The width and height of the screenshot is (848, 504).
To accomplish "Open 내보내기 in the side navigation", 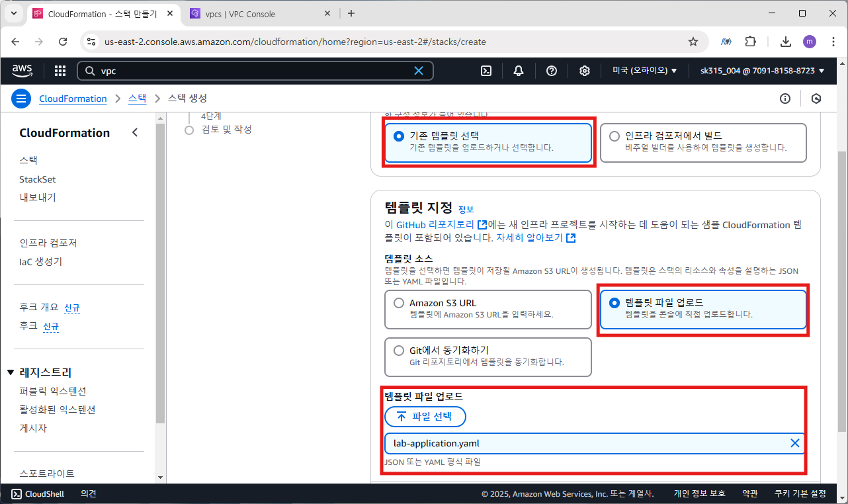I will pos(38,197).
